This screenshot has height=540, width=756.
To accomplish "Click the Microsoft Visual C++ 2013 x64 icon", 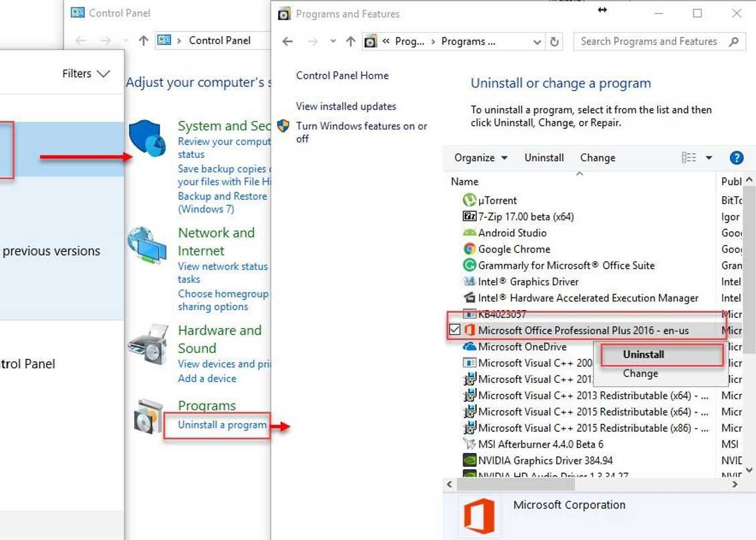I will tap(469, 396).
